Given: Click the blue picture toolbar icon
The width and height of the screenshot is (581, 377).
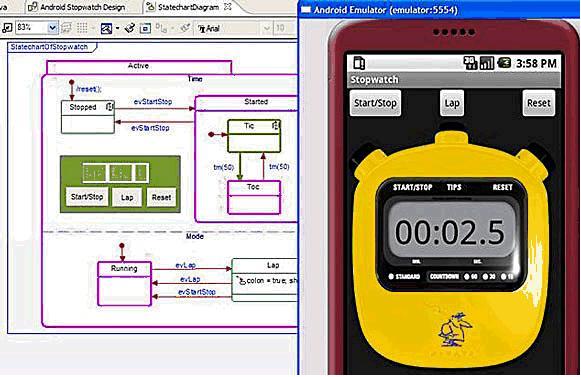Looking at the screenshot, I should [x=106, y=28].
